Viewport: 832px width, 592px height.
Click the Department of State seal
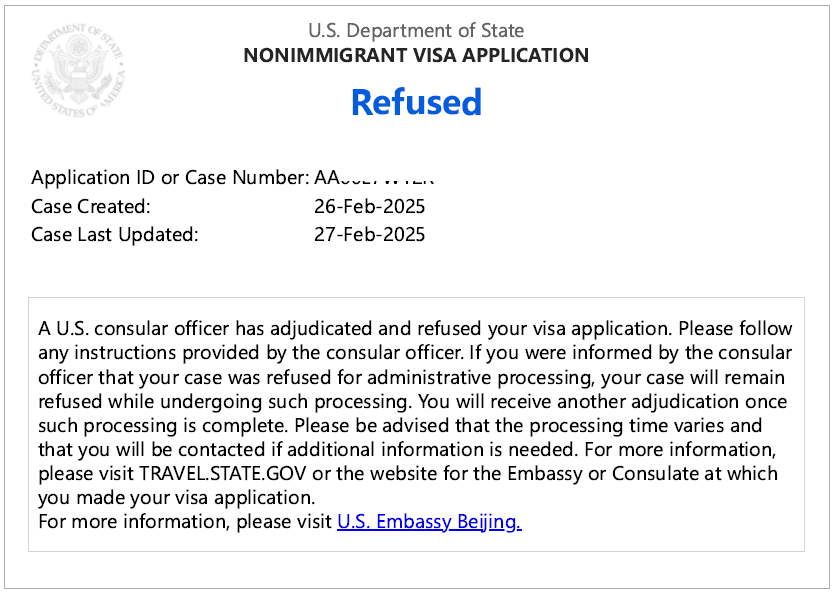pos(79,71)
